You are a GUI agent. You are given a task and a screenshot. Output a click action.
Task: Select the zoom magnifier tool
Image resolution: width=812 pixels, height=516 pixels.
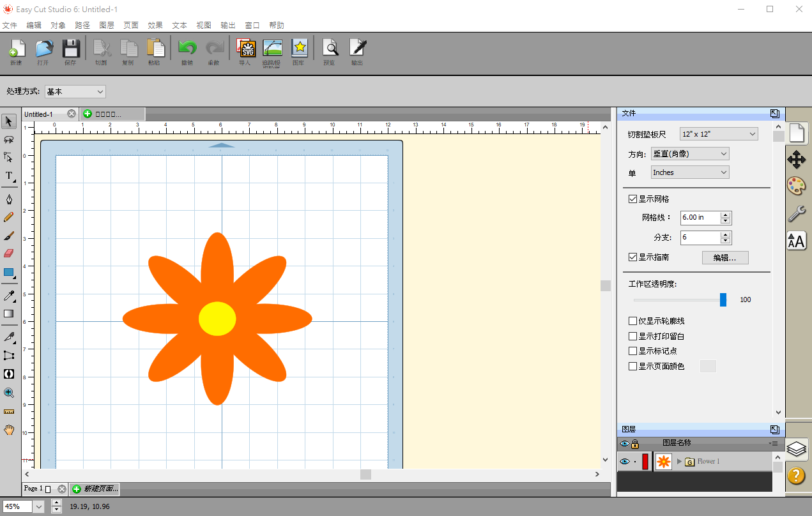[x=9, y=393]
